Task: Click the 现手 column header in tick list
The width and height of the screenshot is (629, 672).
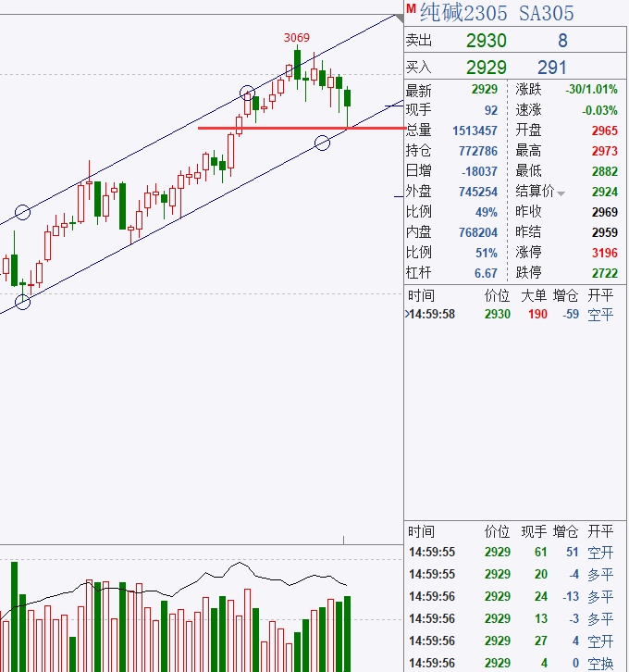Action: [x=534, y=531]
